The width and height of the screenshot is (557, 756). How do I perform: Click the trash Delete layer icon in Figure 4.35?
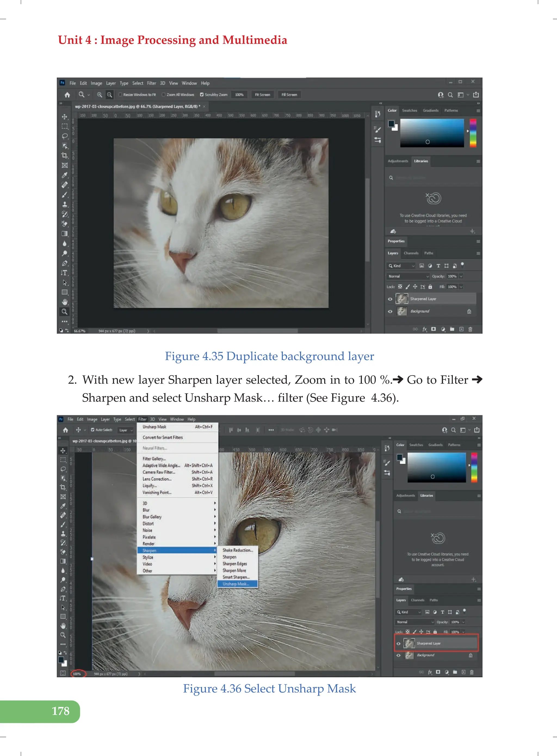point(470,329)
